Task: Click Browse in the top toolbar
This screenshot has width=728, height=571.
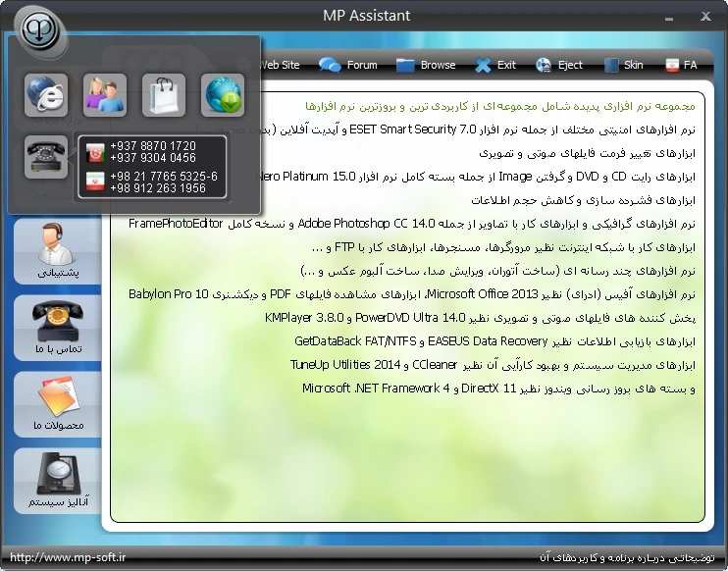Action: 427,65
